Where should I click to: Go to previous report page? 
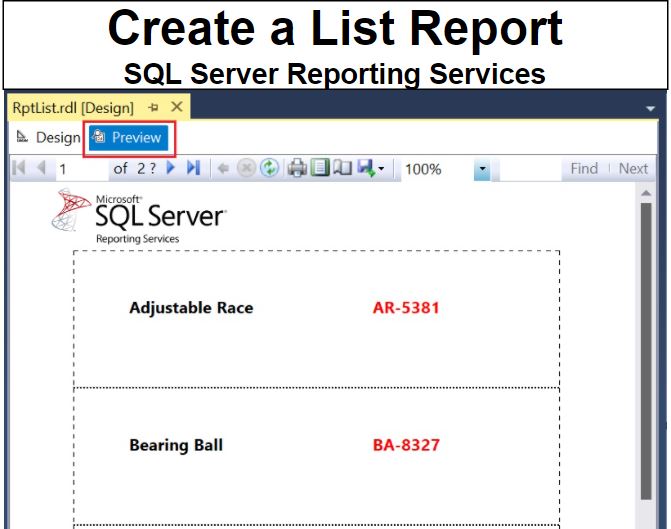pyautogui.click(x=42, y=168)
